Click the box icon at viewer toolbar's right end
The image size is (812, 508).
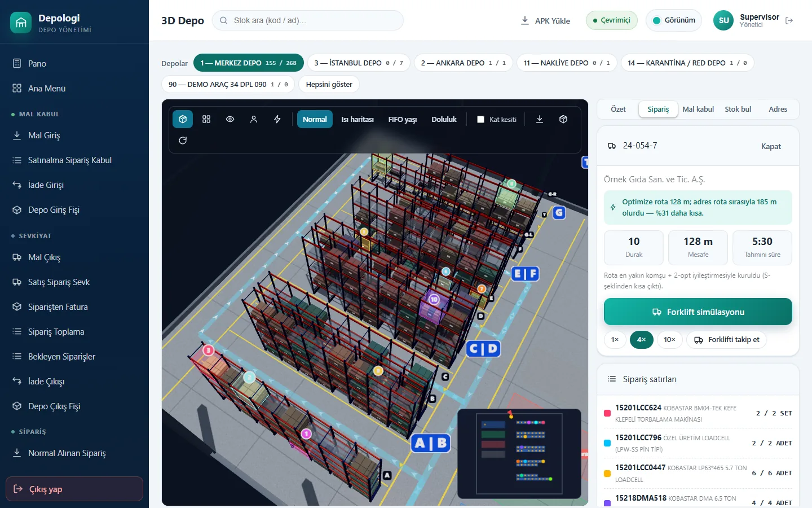point(563,119)
